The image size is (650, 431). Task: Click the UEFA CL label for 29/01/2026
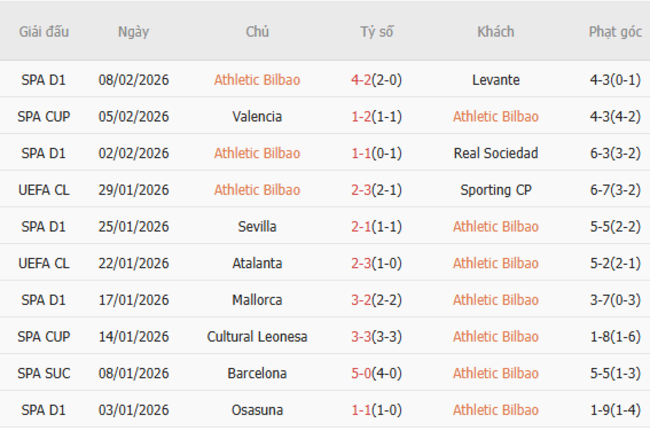coord(44,190)
